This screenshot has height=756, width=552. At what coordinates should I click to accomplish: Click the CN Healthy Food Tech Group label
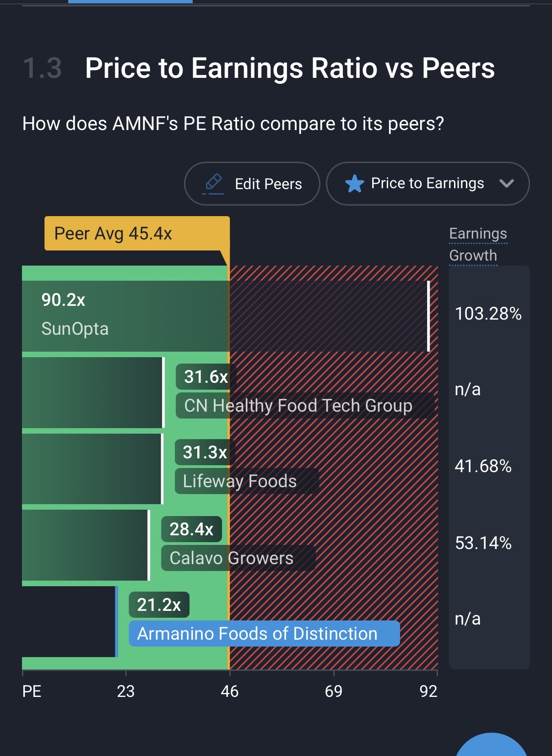298,406
